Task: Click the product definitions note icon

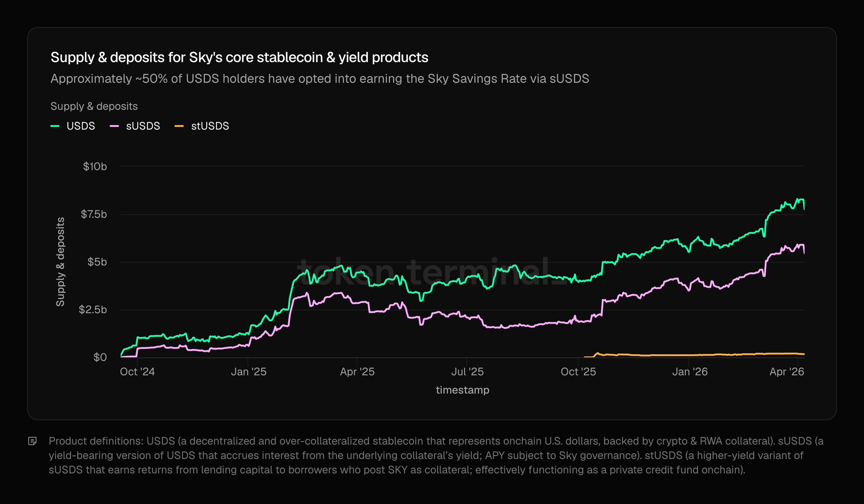Action: tap(32, 441)
